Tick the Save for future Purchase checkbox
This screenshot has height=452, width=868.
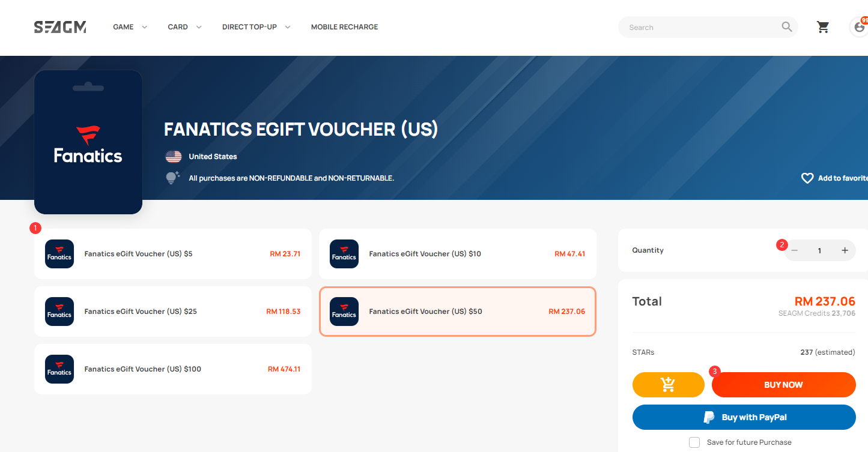(x=694, y=442)
